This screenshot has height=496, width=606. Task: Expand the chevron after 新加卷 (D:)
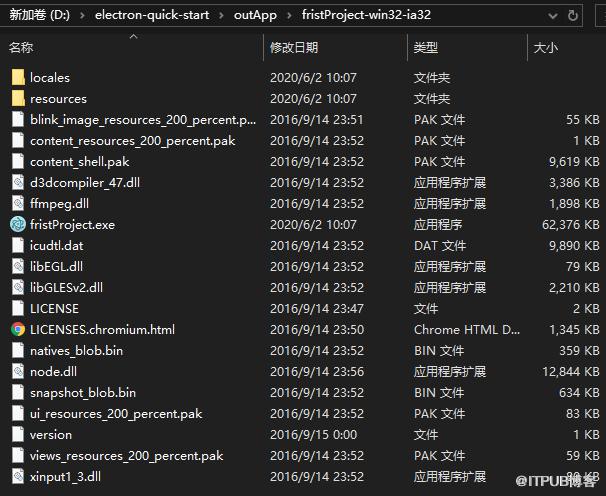point(82,15)
